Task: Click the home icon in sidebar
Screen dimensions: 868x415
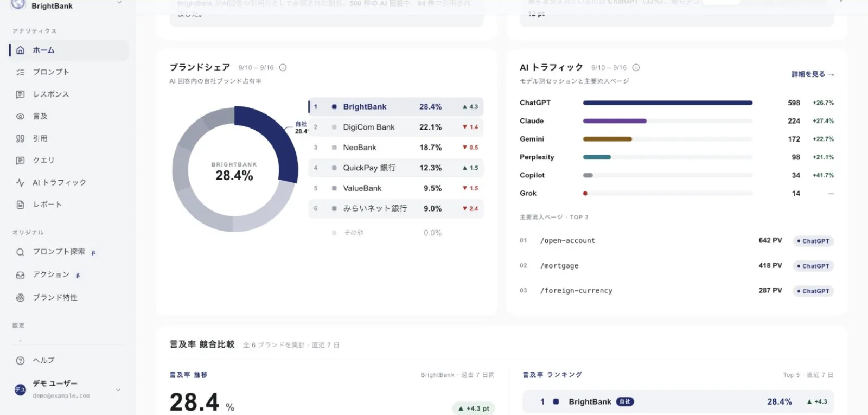Action: (x=20, y=50)
